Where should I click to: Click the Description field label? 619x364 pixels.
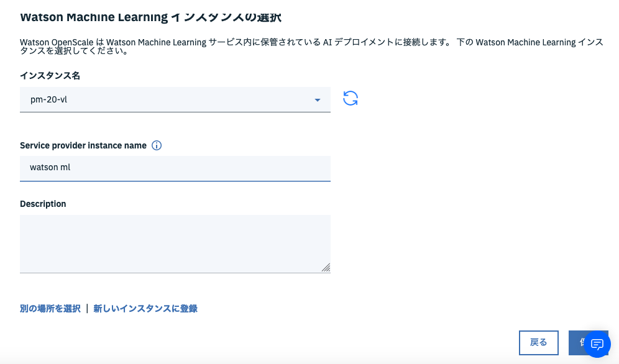pos(44,204)
